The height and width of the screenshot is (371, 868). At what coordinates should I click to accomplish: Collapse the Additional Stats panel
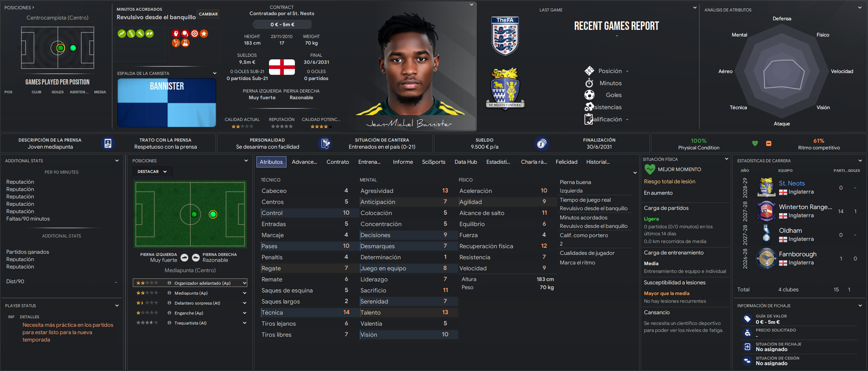tap(117, 161)
